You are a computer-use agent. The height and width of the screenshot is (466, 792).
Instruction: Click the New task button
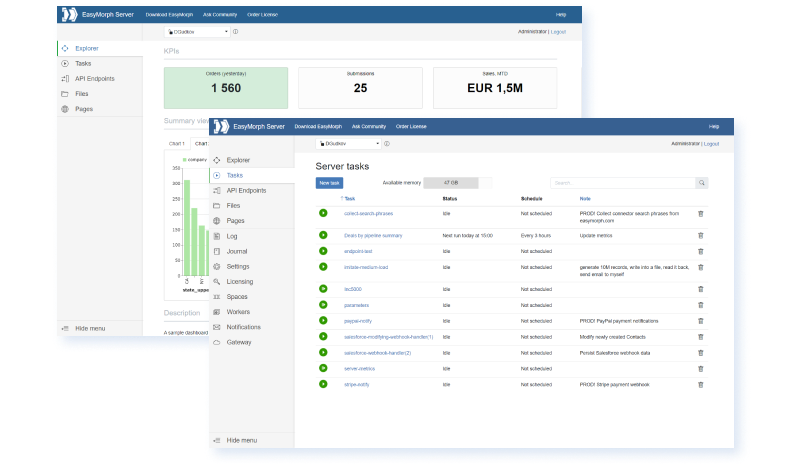pyautogui.click(x=329, y=183)
